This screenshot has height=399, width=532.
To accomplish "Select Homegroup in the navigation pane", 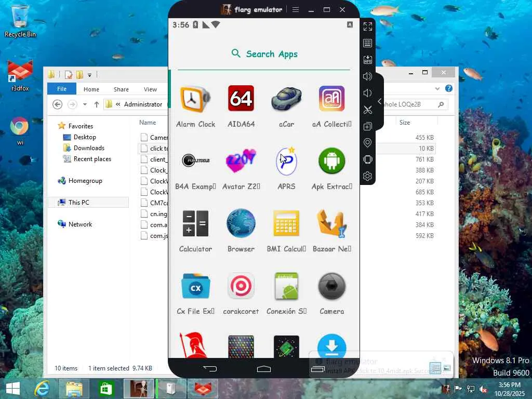I will (x=79, y=181).
